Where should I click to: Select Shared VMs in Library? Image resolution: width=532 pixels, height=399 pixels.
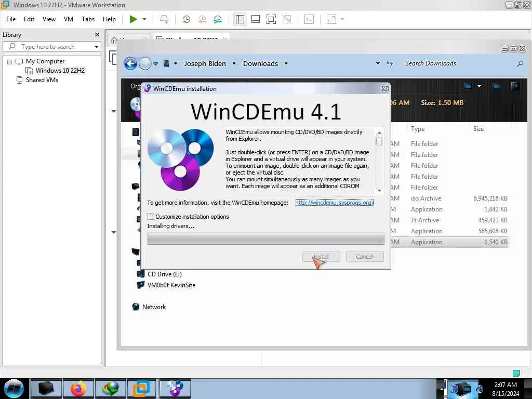pyautogui.click(x=42, y=80)
